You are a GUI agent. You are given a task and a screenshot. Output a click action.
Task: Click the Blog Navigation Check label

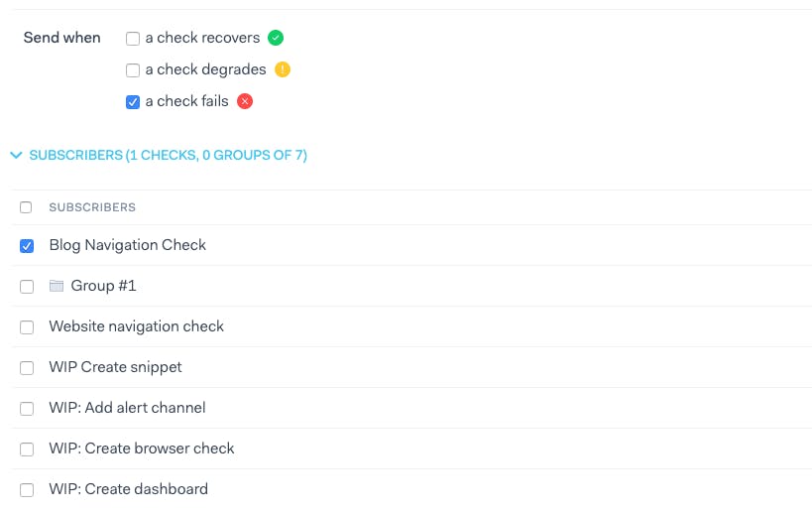point(127,244)
